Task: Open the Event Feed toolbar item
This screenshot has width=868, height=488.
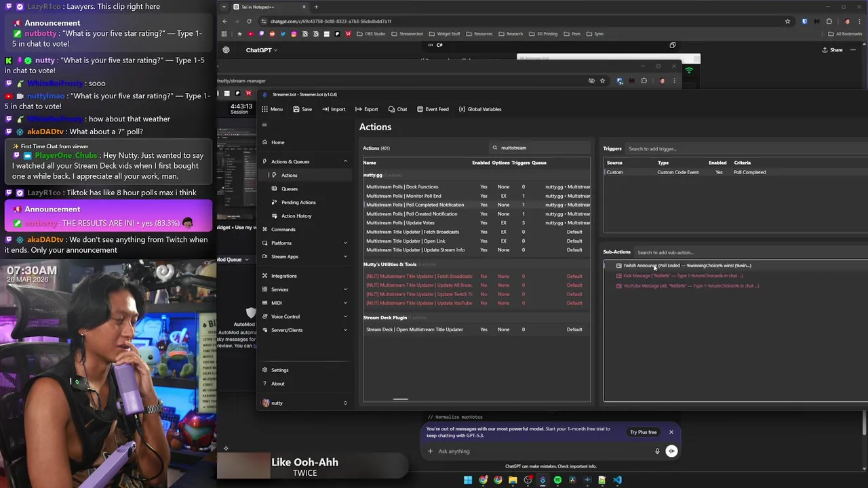Action: tap(433, 109)
